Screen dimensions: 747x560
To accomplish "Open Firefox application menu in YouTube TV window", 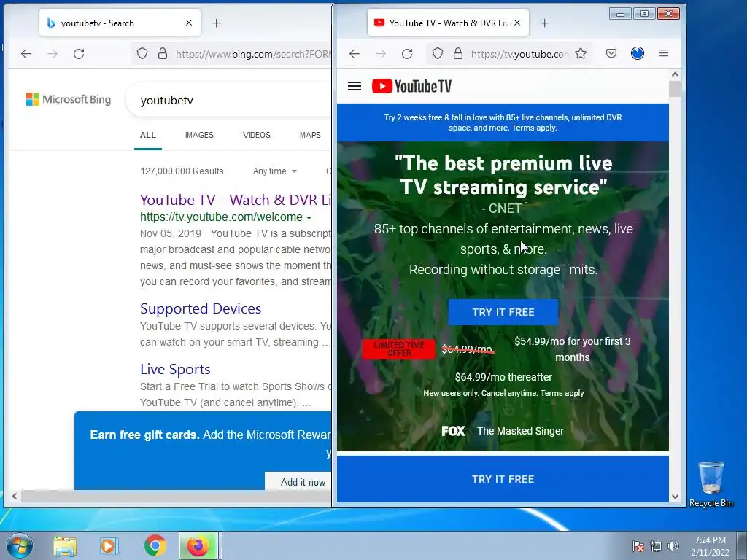I will [x=664, y=53].
